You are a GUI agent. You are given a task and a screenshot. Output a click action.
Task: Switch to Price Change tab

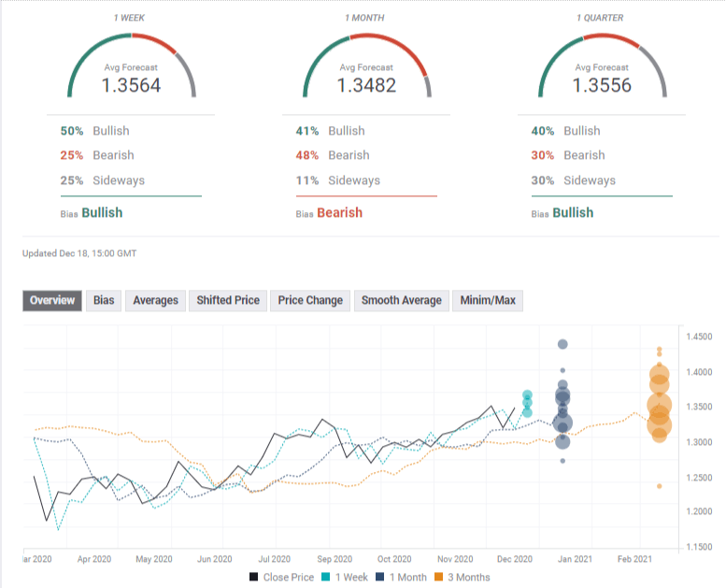[x=310, y=300]
